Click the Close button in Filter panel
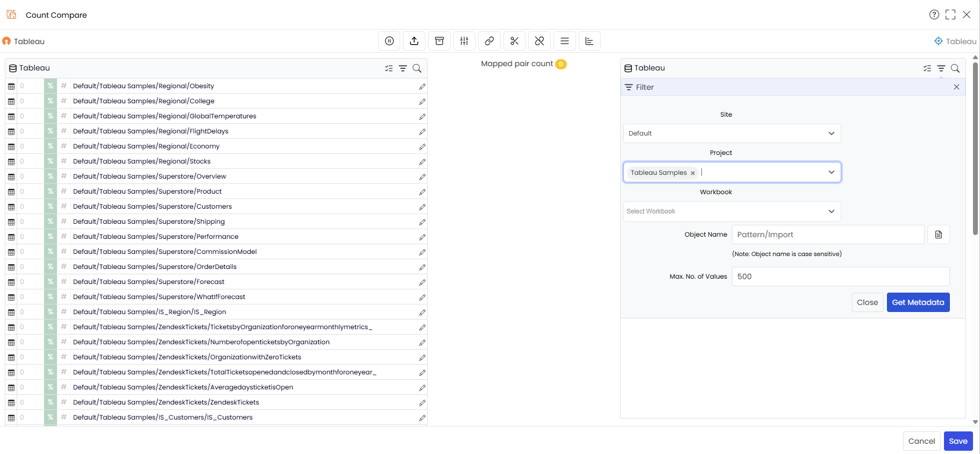 coord(867,302)
